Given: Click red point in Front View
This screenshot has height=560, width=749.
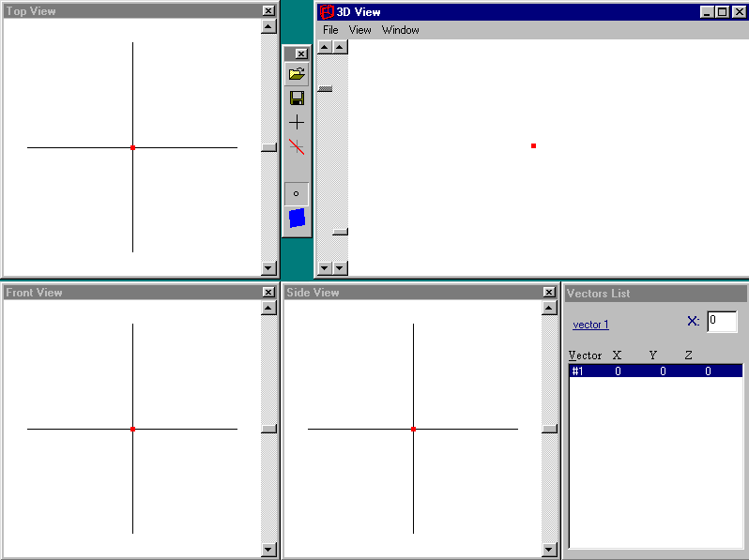Looking at the screenshot, I should 132,430.
